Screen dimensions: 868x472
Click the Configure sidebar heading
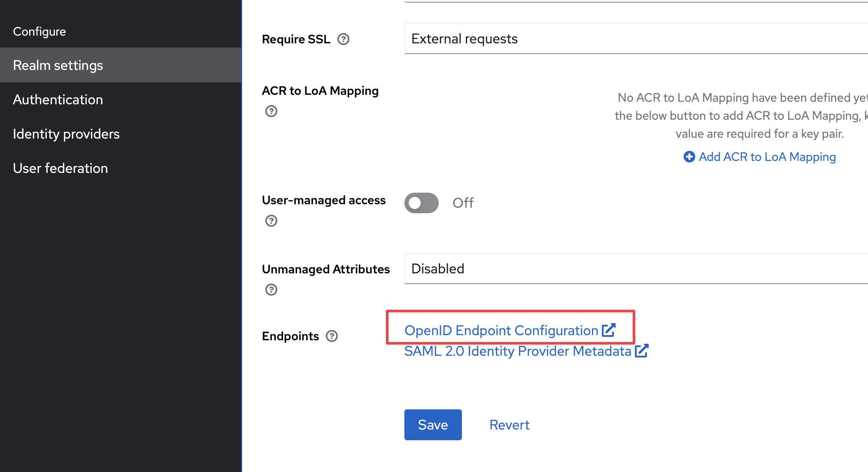[39, 31]
